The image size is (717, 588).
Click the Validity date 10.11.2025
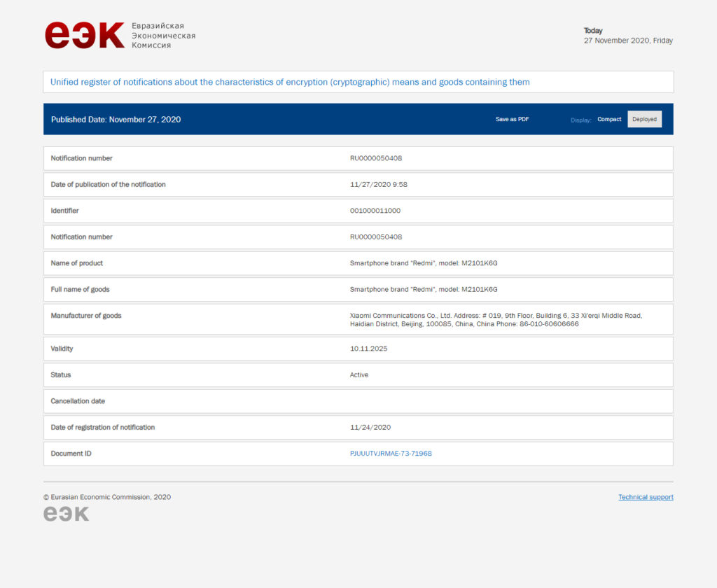coord(368,348)
